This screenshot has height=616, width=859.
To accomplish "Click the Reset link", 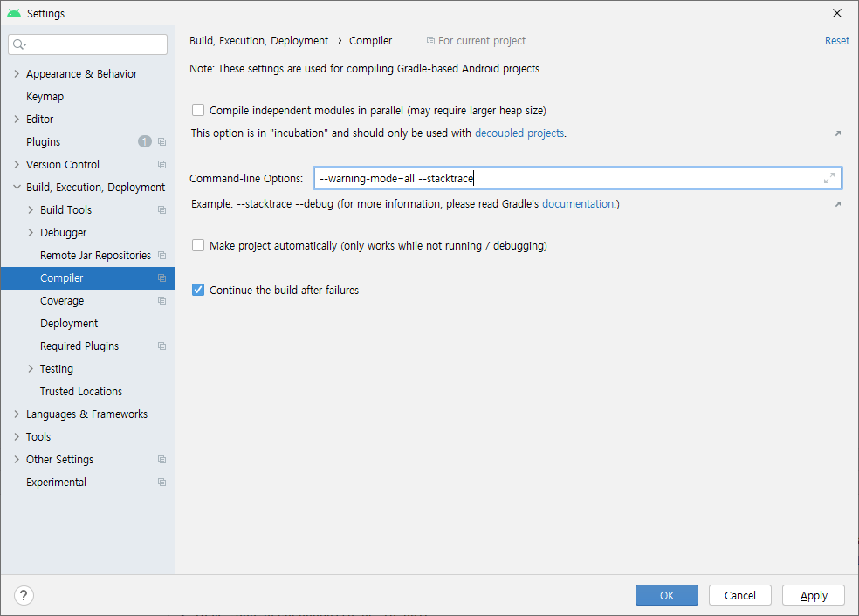I will [837, 41].
